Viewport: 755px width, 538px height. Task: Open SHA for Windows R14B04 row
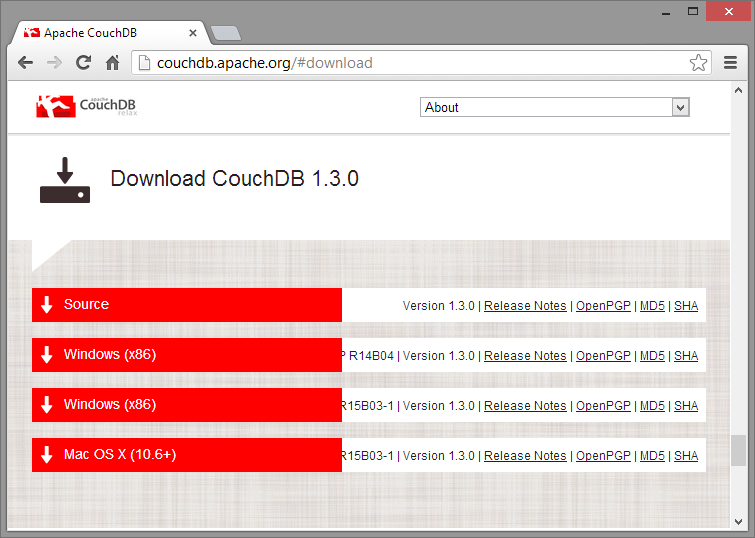[x=686, y=356]
